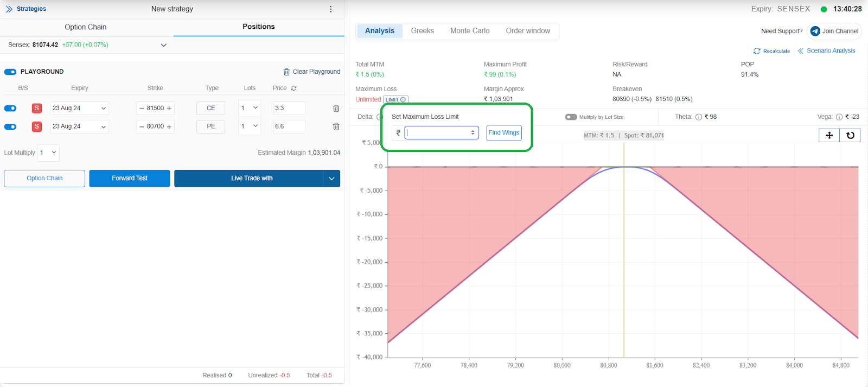Click the Join Channel button

pyautogui.click(x=834, y=31)
